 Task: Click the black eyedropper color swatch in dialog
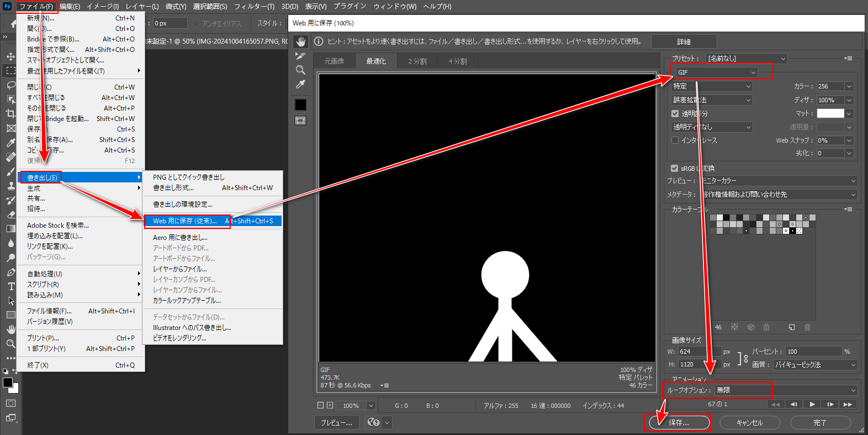(300, 105)
